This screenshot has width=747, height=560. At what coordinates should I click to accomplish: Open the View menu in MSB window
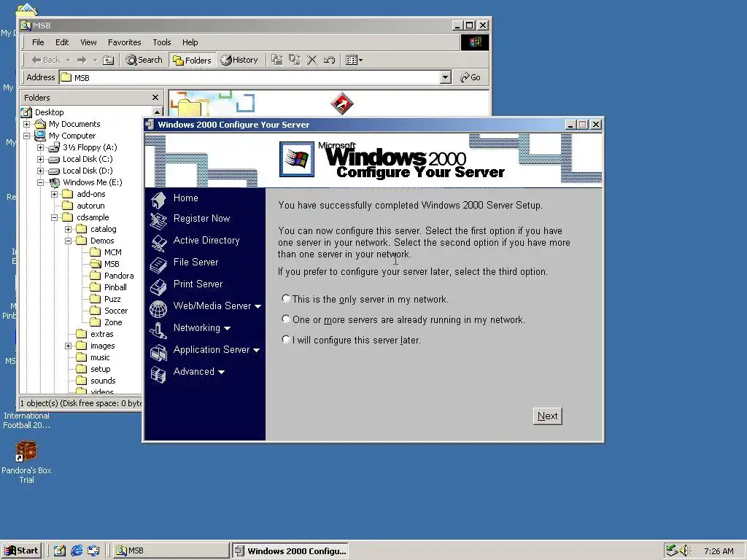tap(88, 42)
